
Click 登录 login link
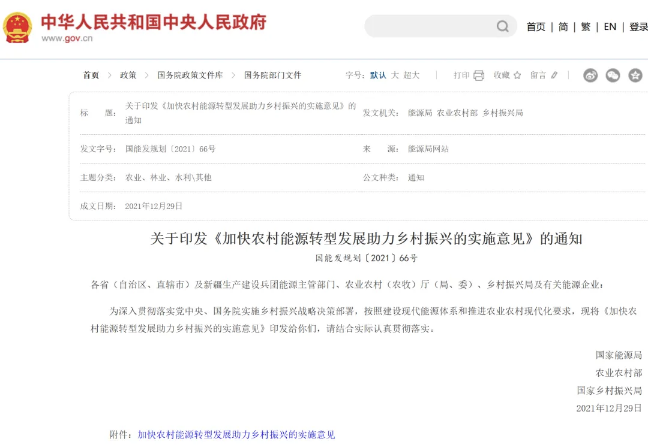[637, 27]
